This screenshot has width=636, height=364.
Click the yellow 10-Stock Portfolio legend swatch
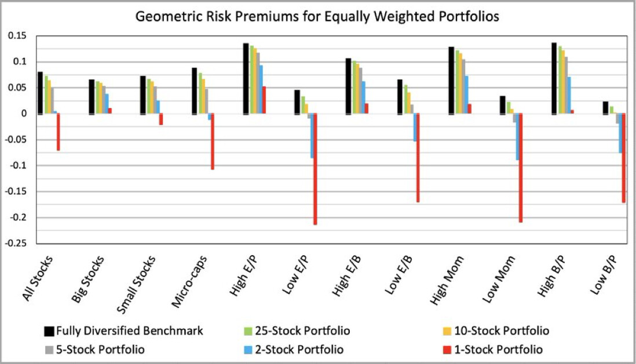[x=447, y=332]
